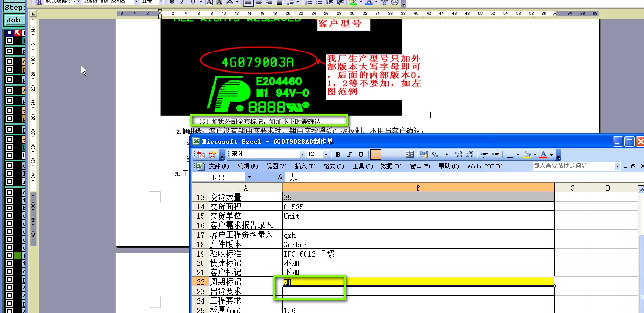The width and height of the screenshot is (644, 313).
Task: Open Word font size dropdown 五号
Action: click(x=161, y=2)
